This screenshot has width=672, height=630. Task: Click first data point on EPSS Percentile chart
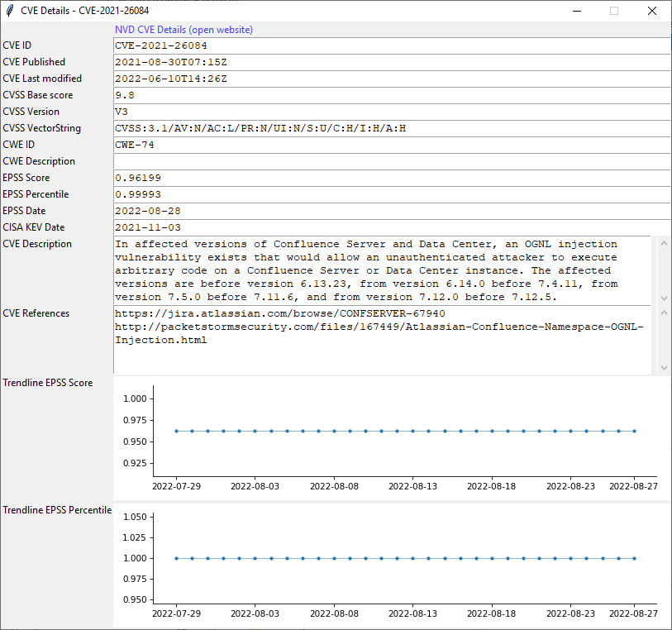click(x=177, y=558)
